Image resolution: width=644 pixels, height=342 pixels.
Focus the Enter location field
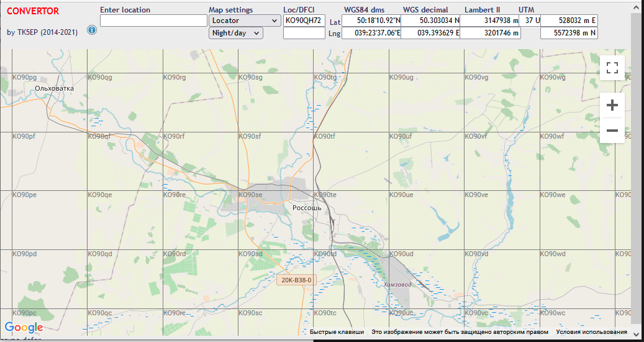coord(153,21)
